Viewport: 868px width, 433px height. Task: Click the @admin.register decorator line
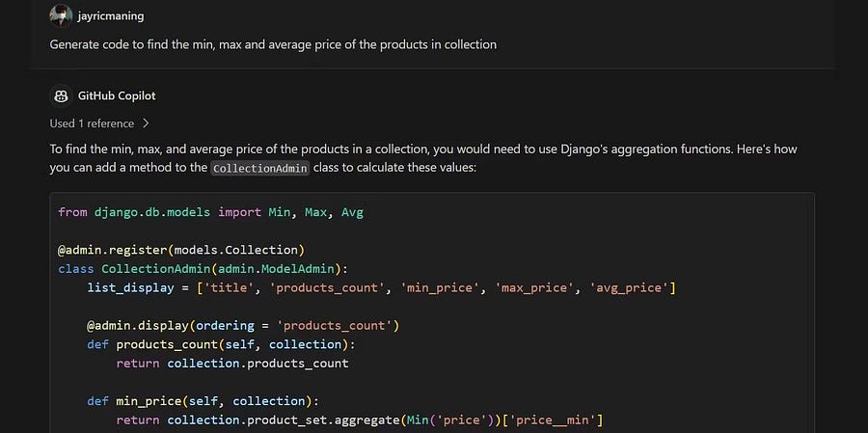tap(181, 250)
